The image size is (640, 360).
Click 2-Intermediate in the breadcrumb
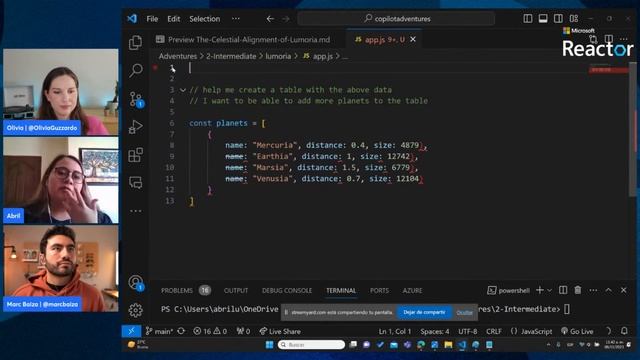point(231,56)
